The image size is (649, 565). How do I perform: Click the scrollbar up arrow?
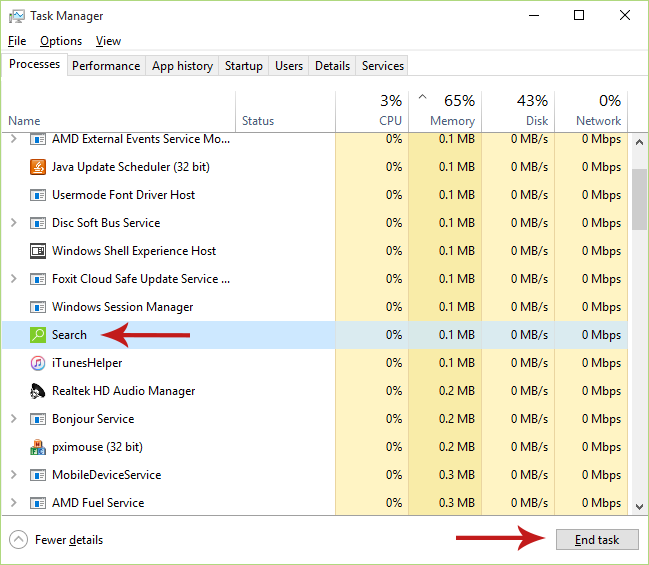coord(639,142)
